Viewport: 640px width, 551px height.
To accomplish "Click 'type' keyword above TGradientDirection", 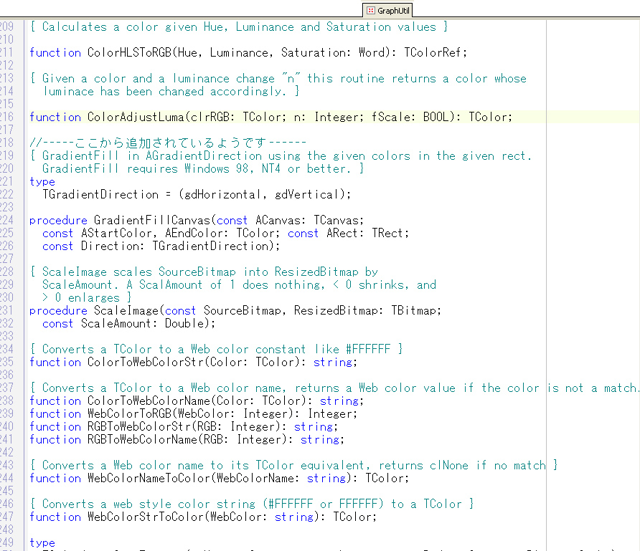I will pos(42,182).
